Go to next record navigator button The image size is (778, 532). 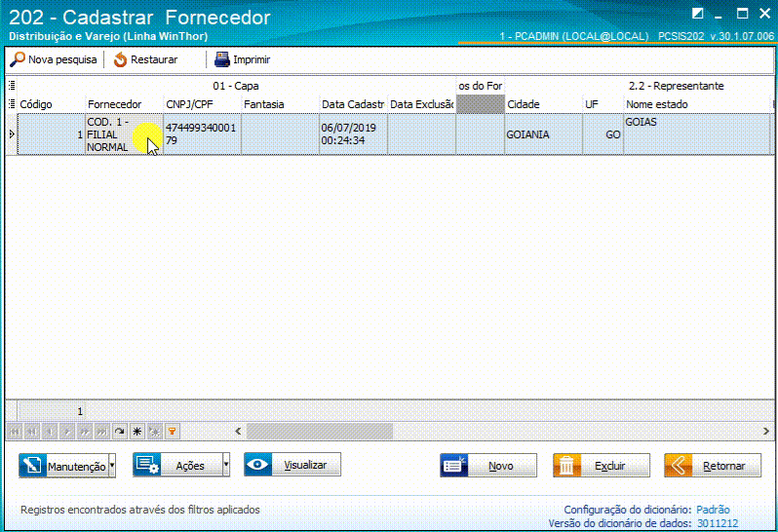click(67, 432)
